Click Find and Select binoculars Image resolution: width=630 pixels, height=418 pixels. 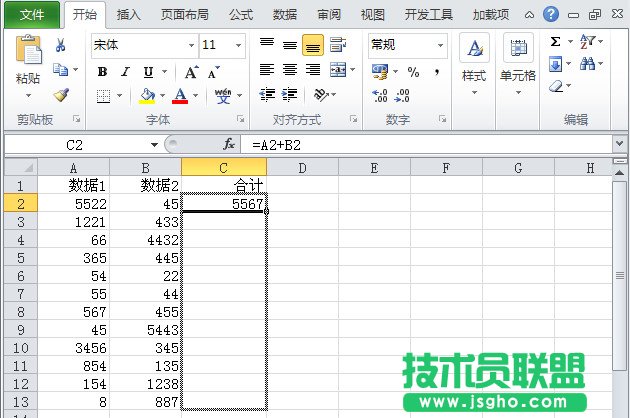587,64
